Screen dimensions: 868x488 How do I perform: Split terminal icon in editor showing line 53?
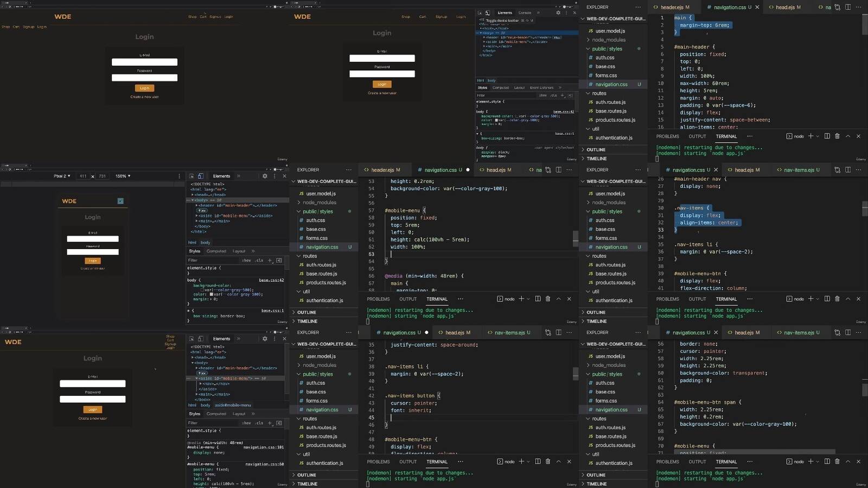[538, 299]
